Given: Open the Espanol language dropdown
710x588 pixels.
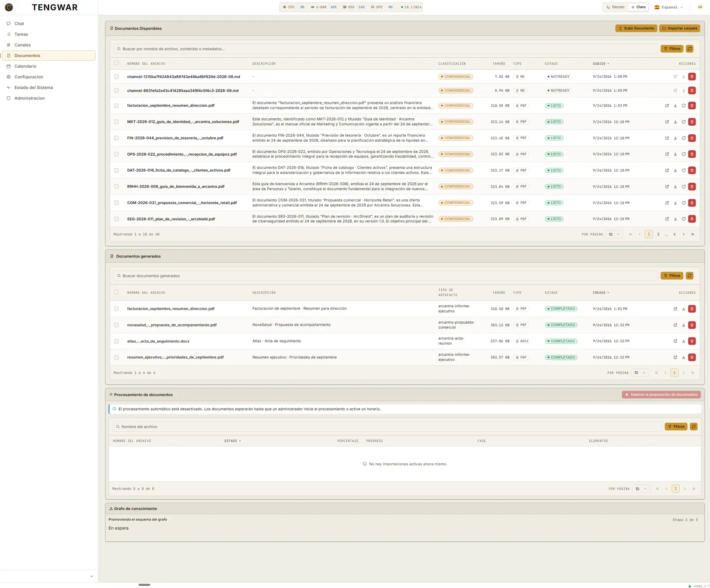Looking at the screenshot, I should pyautogui.click(x=669, y=7).
